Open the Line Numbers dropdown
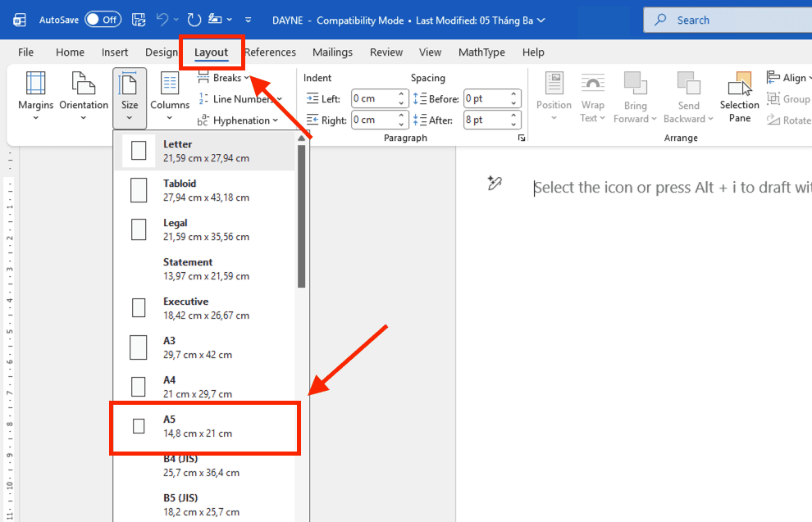This screenshot has width=812, height=522. (x=241, y=99)
